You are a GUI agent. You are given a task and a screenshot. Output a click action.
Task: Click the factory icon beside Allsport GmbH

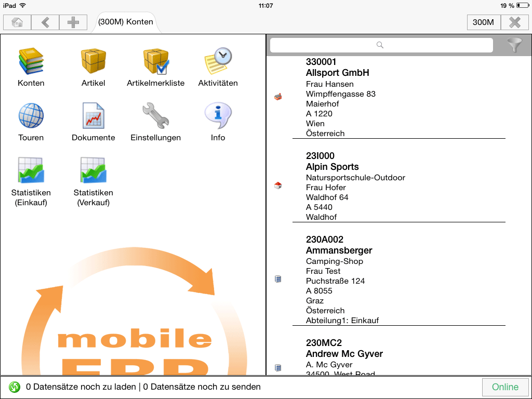(x=278, y=97)
